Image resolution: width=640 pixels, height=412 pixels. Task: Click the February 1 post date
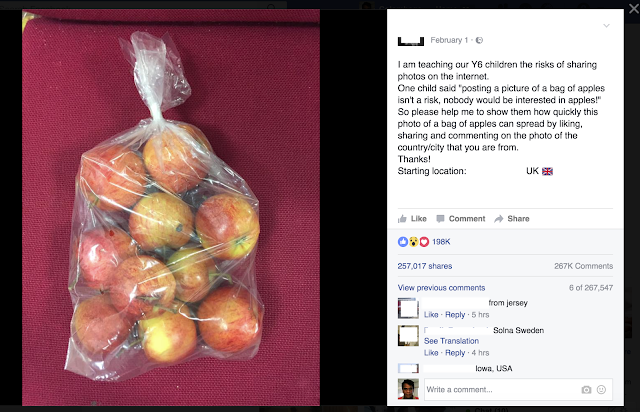click(449, 40)
